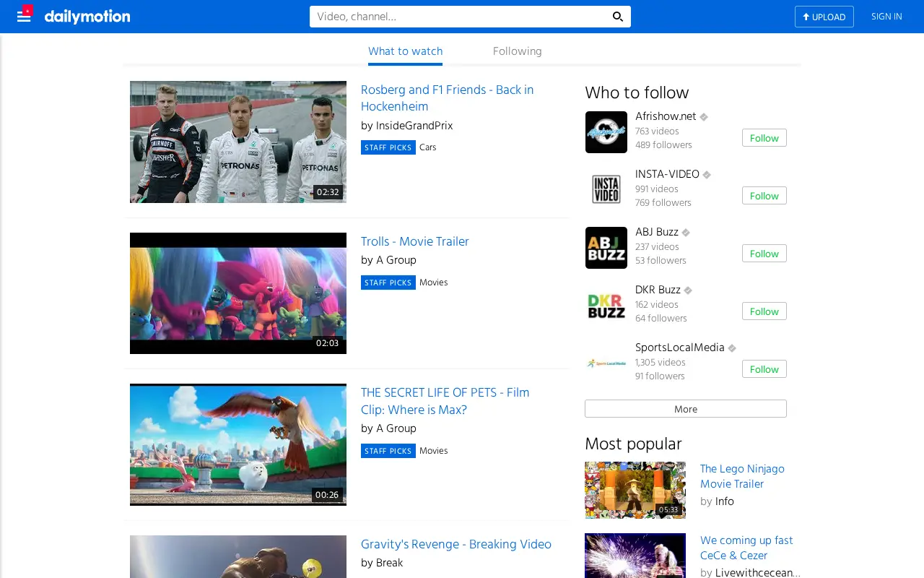Click the verified badge beside Afrishow.net

click(x=704, y=117)
